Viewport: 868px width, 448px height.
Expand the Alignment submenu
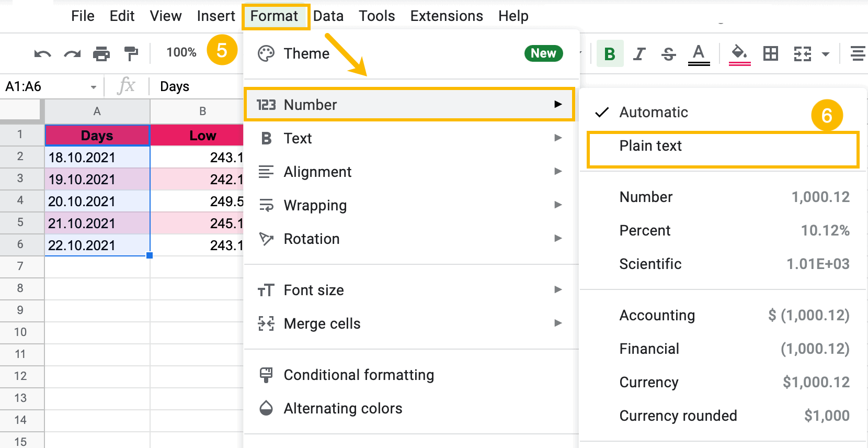point(411,172)
